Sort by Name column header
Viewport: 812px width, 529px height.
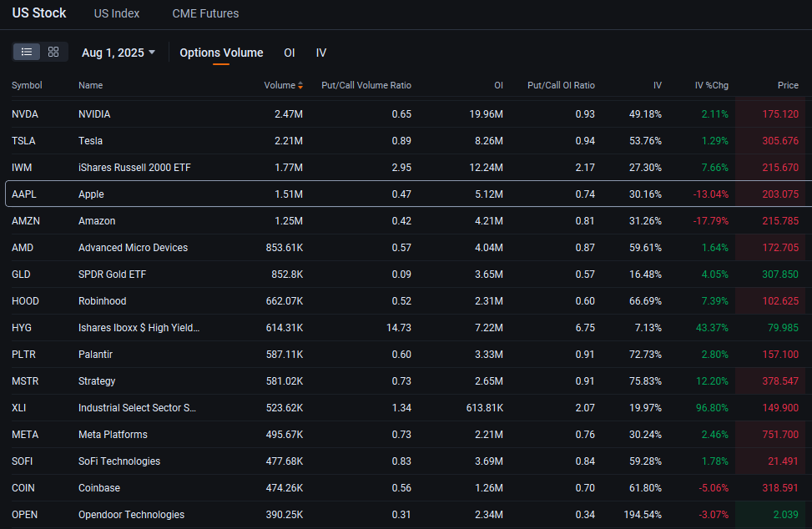[x=91, y=85]
